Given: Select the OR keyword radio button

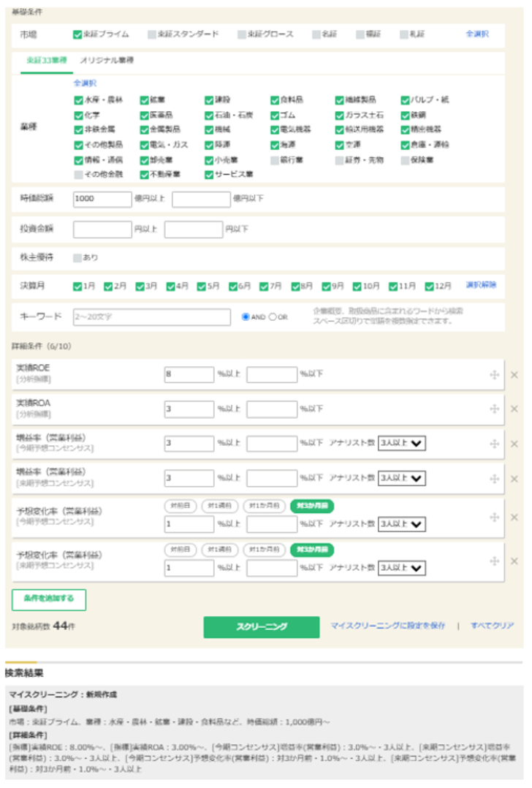Looking at the screenshot, I should (273, 317).
